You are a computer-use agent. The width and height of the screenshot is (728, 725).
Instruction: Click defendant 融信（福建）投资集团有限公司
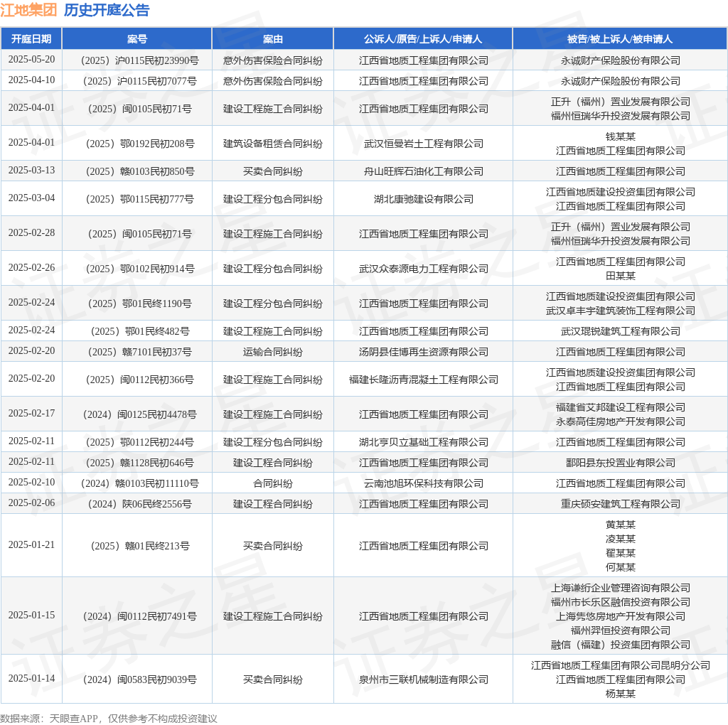click(x=620, y=645)
